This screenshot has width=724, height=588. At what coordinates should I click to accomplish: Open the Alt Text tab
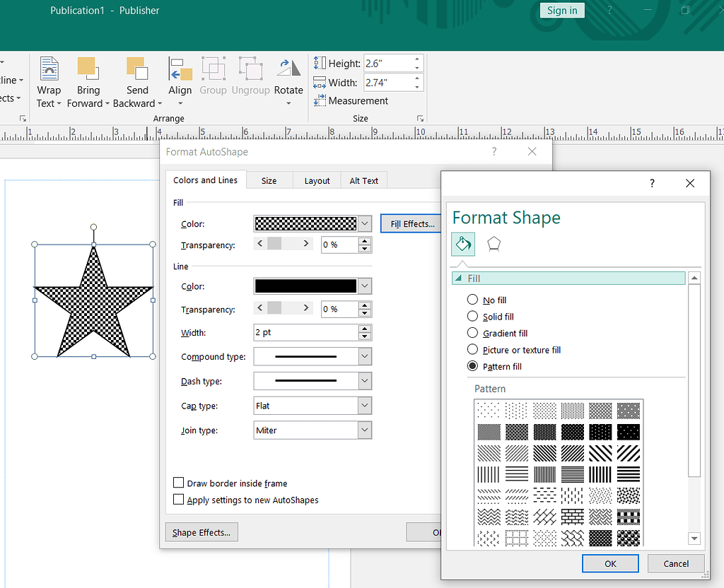pos(363,180)
